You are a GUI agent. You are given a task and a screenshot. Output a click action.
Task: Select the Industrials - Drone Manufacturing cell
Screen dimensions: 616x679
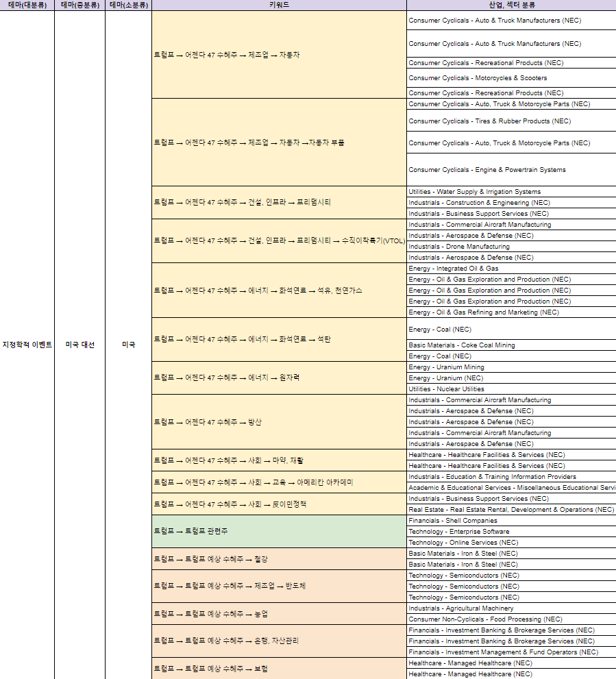[x=511, y=247]
